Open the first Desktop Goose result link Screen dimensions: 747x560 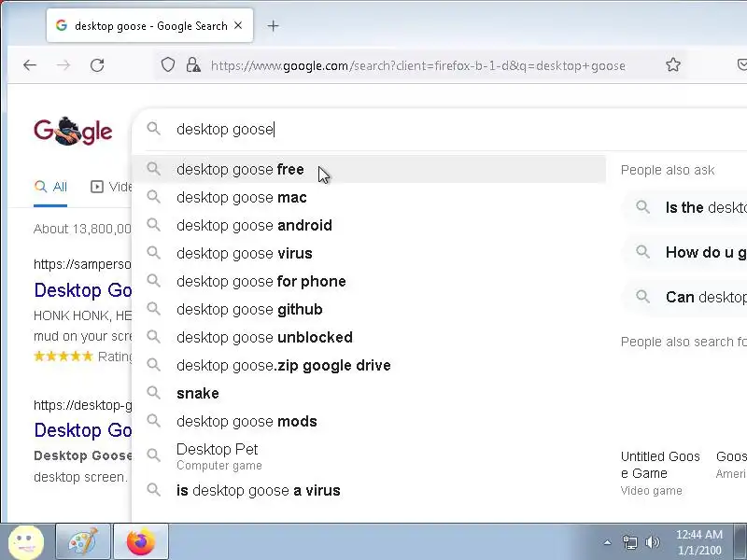(83, 290)
